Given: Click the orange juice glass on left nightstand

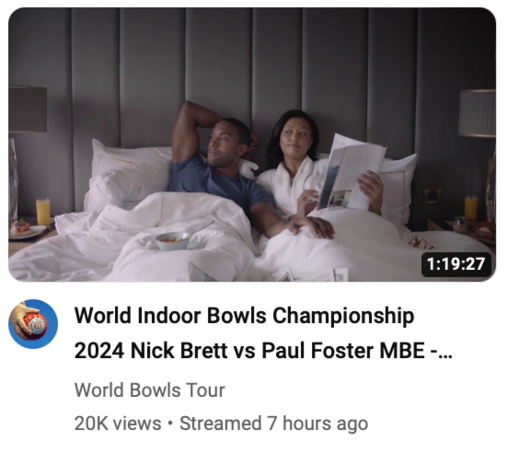Looking at the screenshot, I should [43, 211].
